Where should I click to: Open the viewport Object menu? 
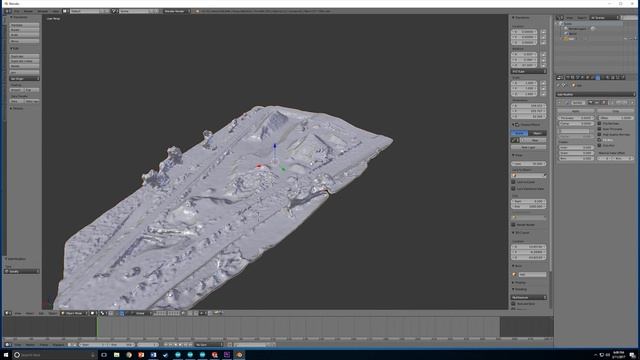(53, 313)
